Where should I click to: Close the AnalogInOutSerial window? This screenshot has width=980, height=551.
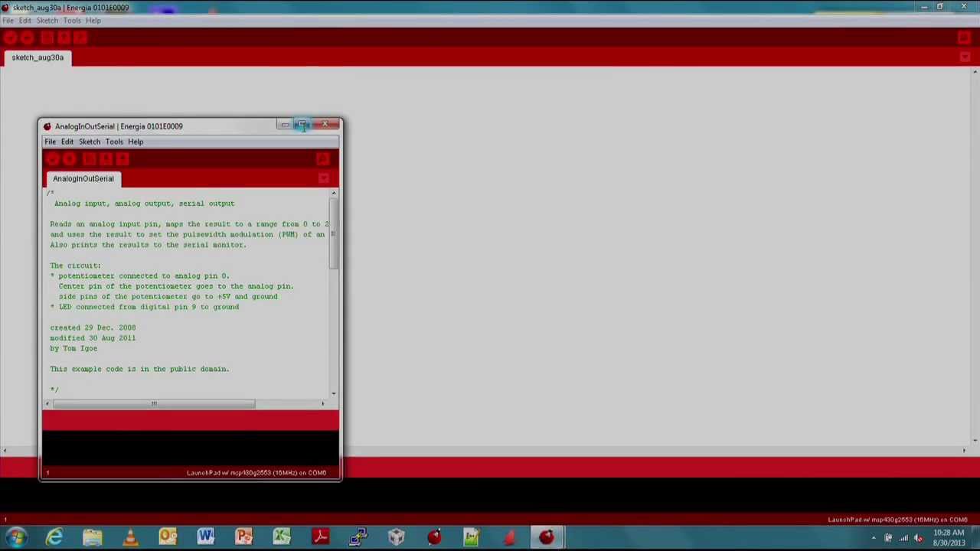coord(325,125)
